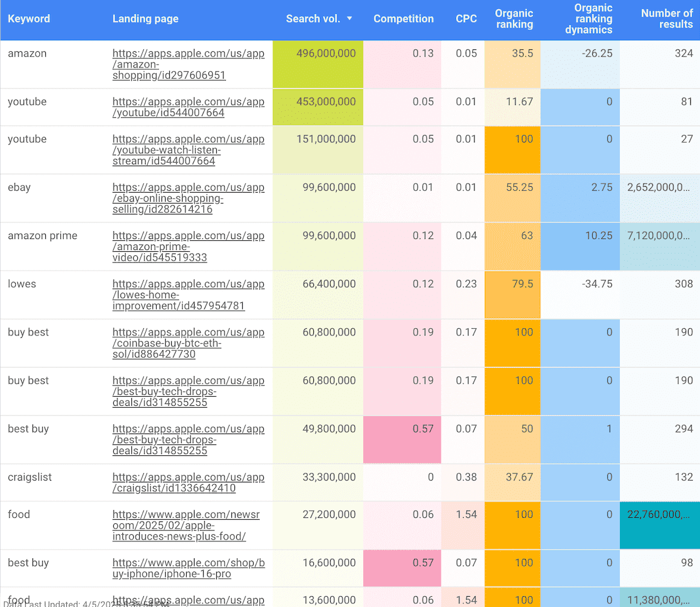The width and height of the screenshot is (700, 607).
Task: Sort by the Organic ranking column
Action: [x=514, y=19]
